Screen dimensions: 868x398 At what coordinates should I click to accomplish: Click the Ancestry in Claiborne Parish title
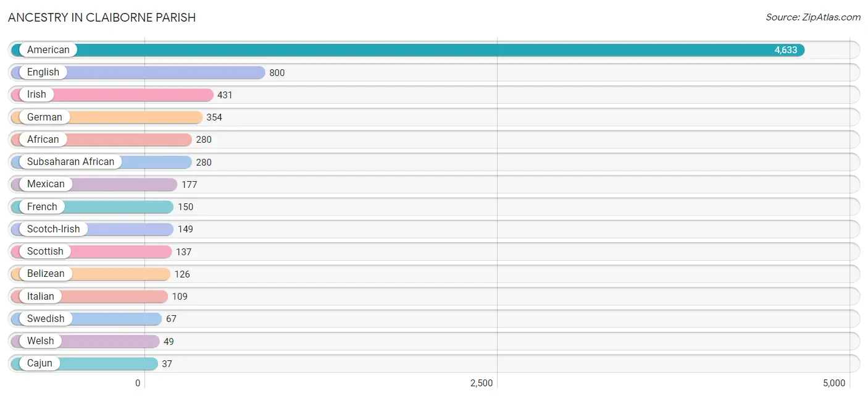click(102, 18)
